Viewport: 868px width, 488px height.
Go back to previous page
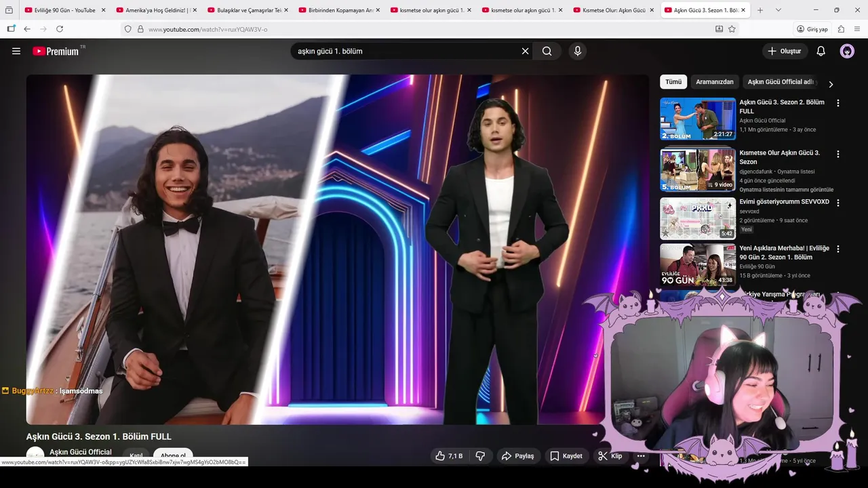point(27,29)
